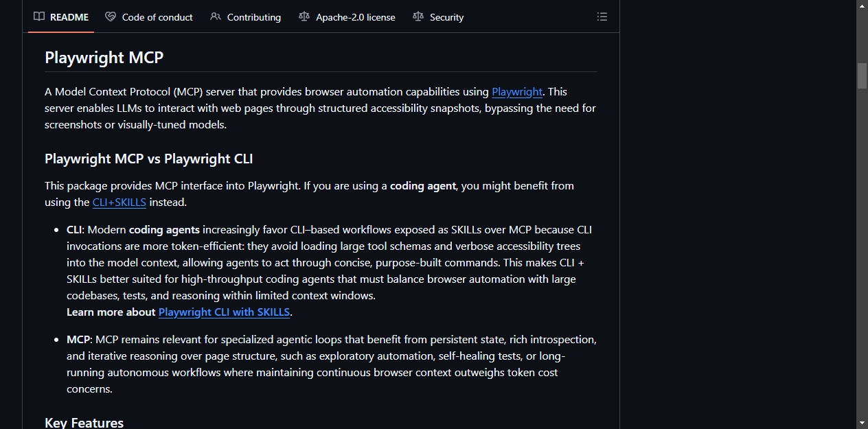The image size is (868, 429).
Task: Click the Playwright MCP main heading
Action: [104, 58]
